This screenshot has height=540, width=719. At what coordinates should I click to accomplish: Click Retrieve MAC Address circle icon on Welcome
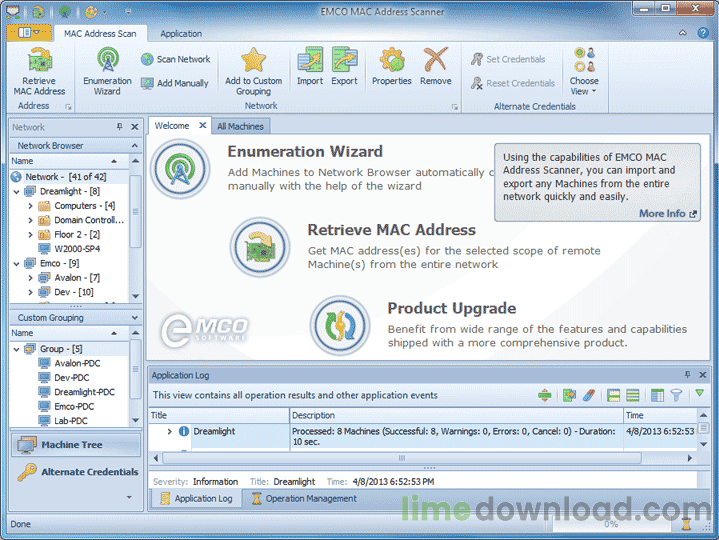pyautogui.click(x=260, y=248)
